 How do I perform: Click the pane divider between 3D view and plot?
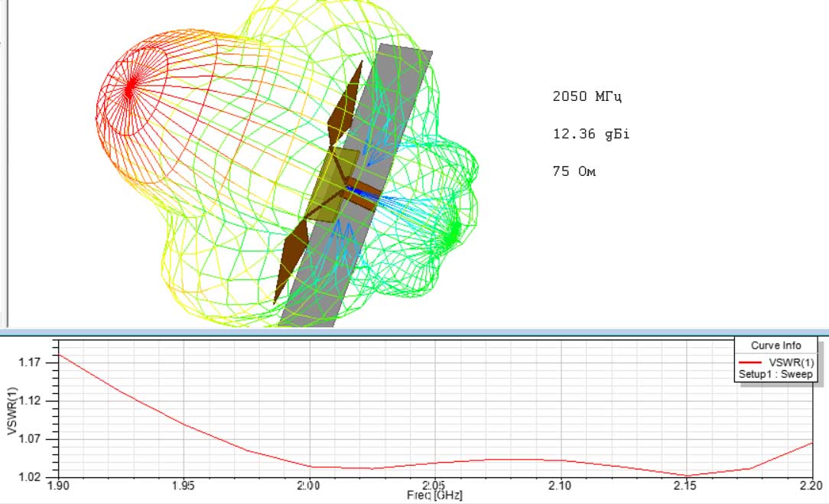pos(414,333)
